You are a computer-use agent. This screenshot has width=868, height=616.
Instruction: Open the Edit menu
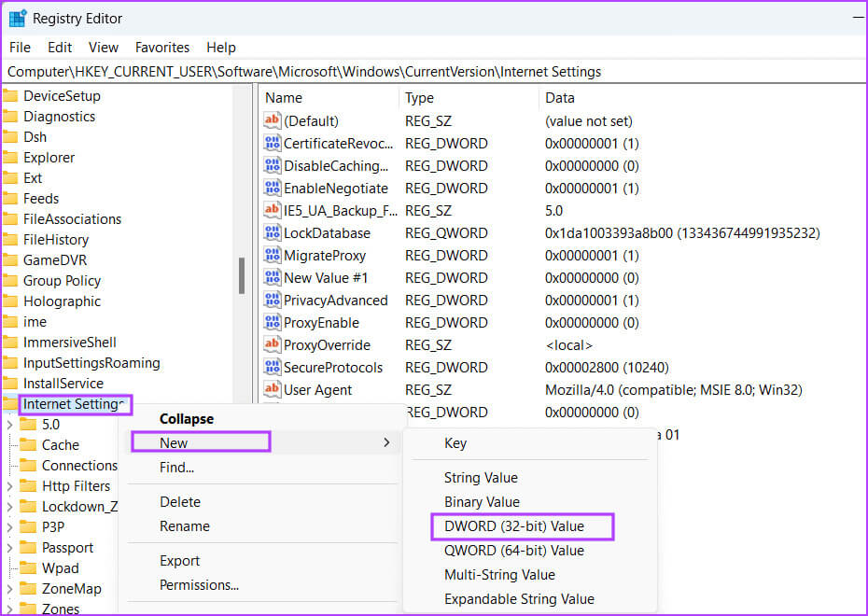point(60,47)
